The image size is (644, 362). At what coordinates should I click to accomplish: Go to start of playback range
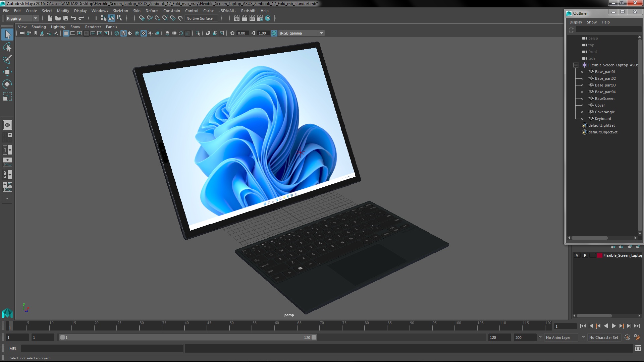click(583, 326)
